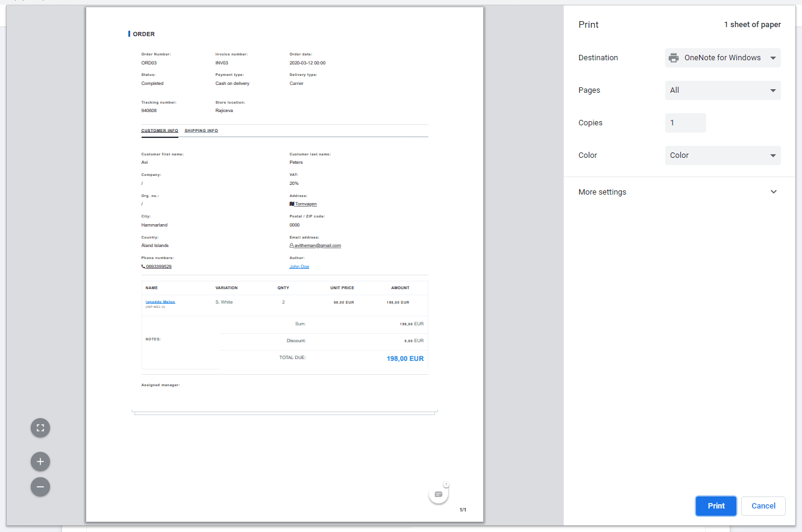The image size is (802, 532).
Task: Click the map icon beside Tornvagen
Action: tap(292, 204)
